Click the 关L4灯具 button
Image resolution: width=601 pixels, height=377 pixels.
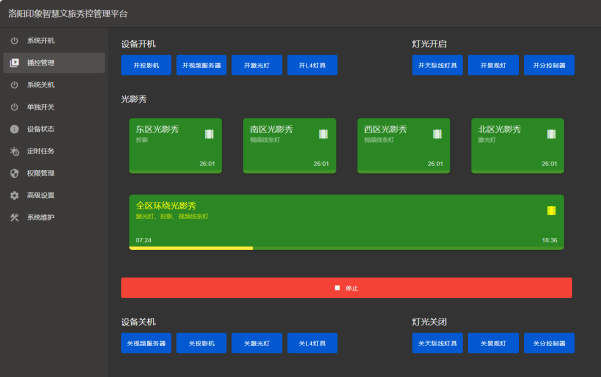[x=312, y=343]
